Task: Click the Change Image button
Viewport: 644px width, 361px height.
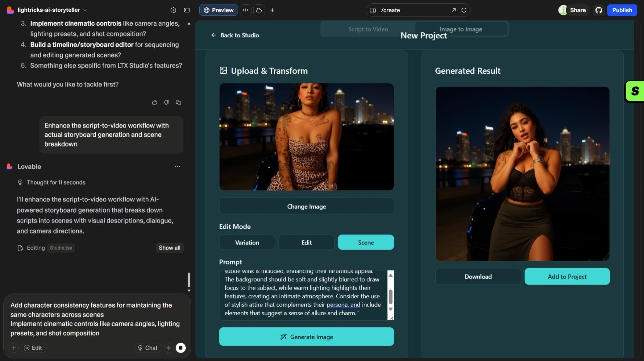Action: coord(306,206)
